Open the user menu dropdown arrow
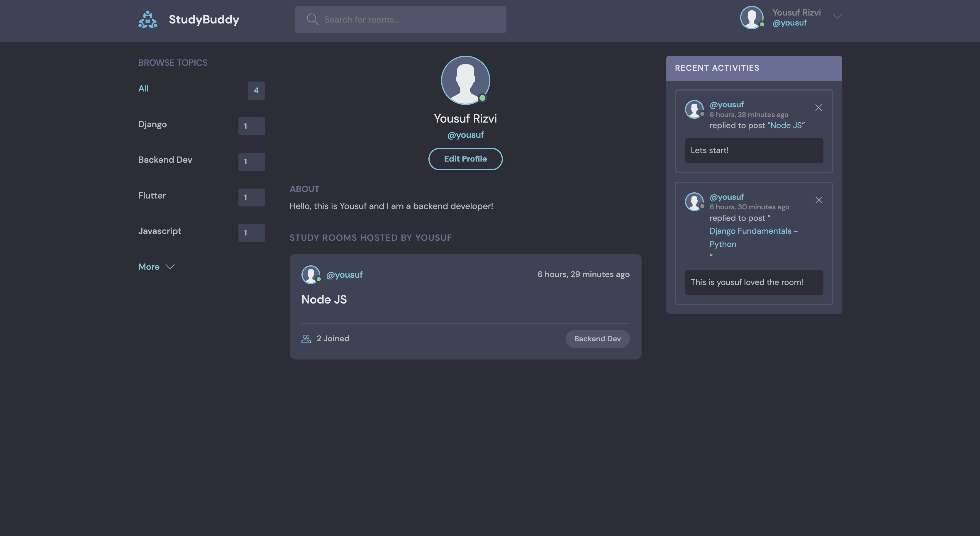Viewport: 980px width, 536px height. 837,16
